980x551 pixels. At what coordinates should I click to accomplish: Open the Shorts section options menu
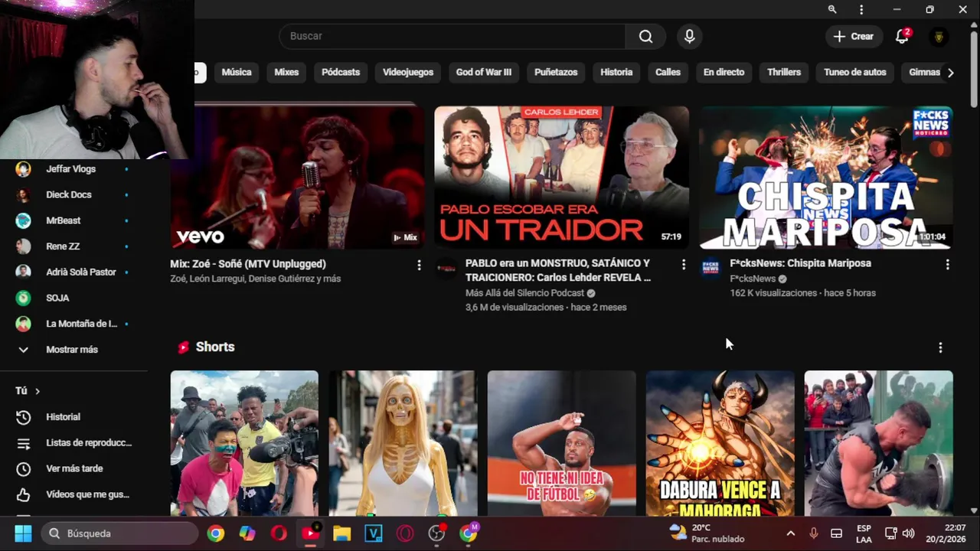pos(940,347)
